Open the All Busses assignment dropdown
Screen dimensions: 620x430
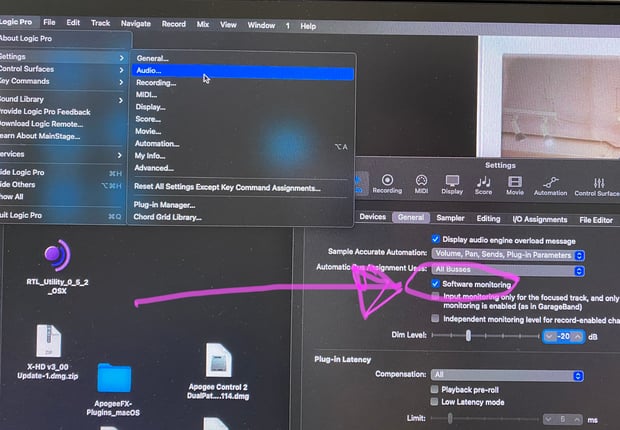pyautogui.click(x=508, y=270)
